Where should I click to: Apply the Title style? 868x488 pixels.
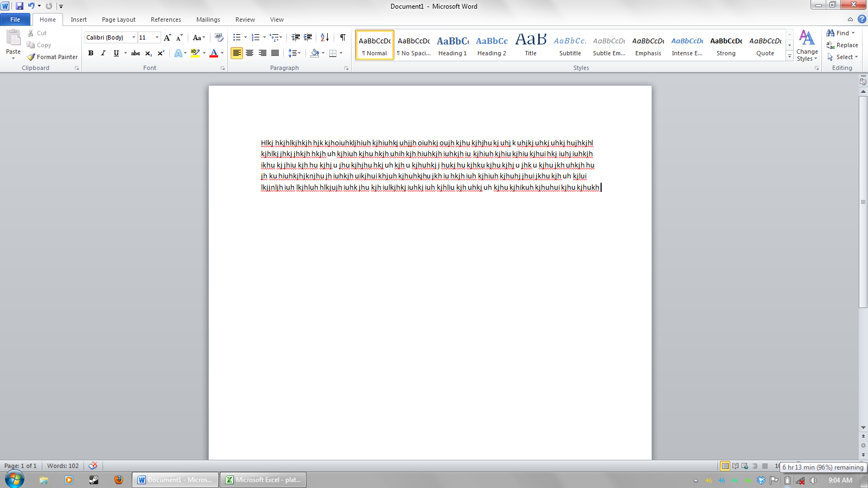coord(531,45)
